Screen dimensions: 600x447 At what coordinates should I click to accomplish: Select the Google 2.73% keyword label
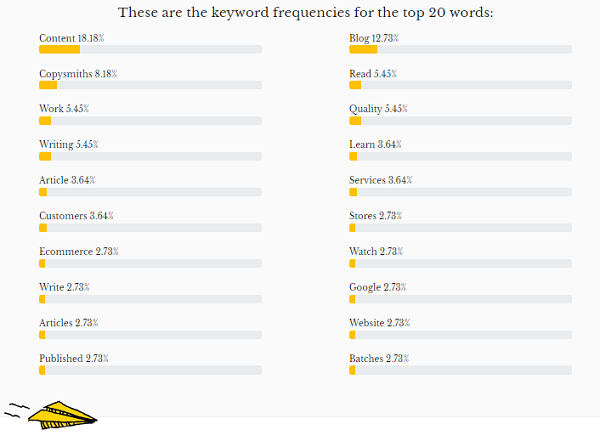tap(378, 287)
